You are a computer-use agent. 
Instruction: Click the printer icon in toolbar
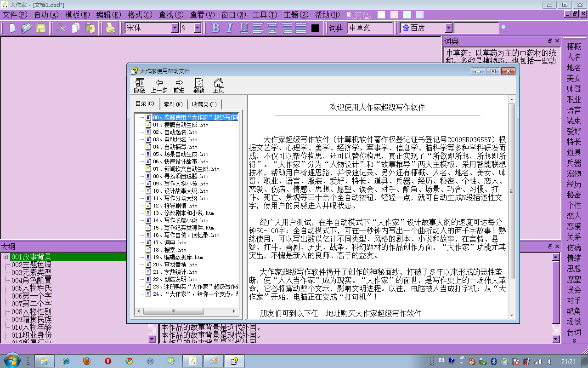(111, 28)
